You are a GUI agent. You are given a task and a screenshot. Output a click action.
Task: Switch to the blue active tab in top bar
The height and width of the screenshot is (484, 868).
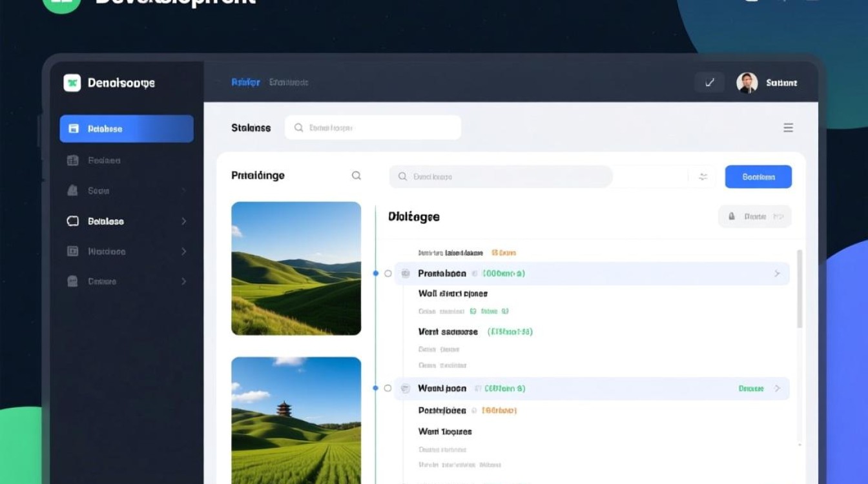coord(245,83)
